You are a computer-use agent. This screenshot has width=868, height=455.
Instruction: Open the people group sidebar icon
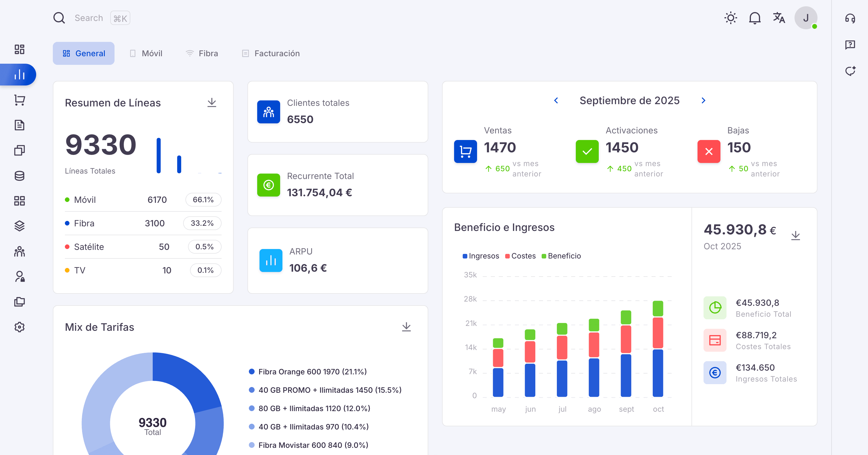[x=20, y=251]
